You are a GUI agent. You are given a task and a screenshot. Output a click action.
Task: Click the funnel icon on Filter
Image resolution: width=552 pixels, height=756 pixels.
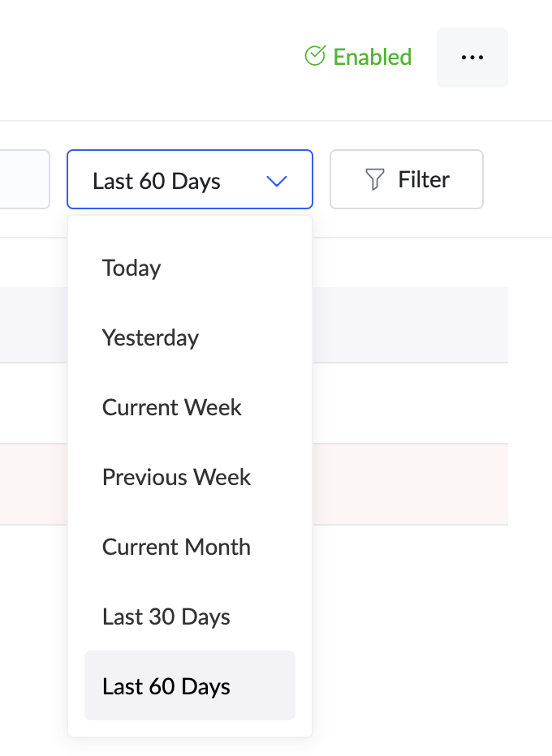[x=374, y=179]
